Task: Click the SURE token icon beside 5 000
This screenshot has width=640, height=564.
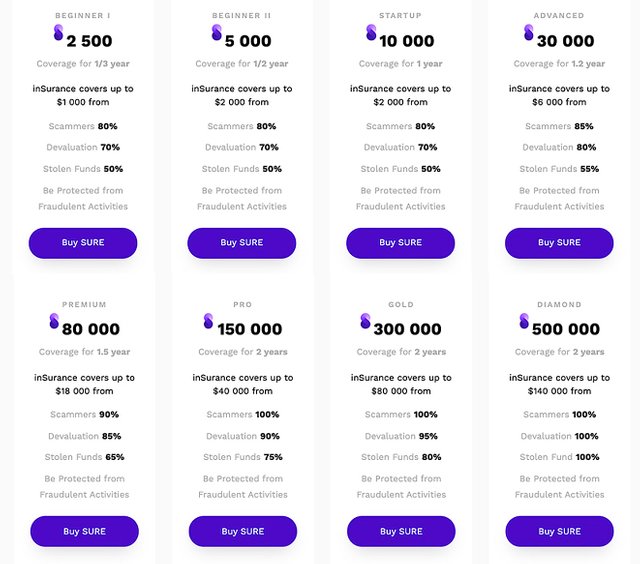Action: [216, 33]
